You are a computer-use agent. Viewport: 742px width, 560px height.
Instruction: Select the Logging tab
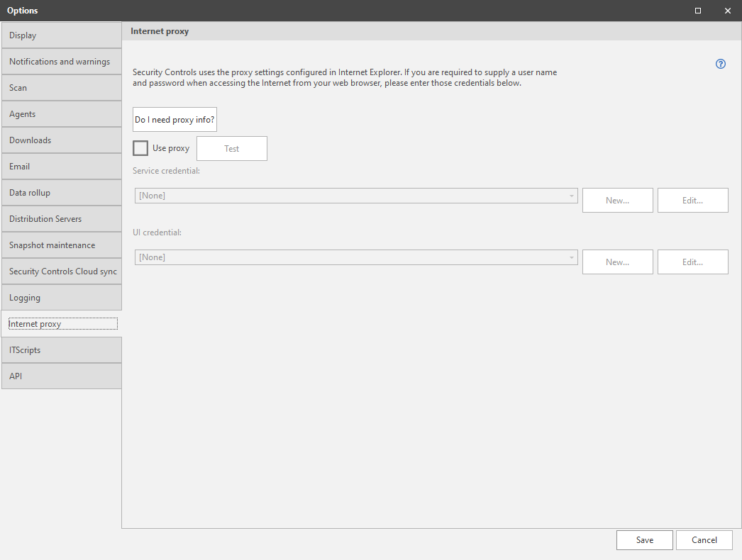[x=62, y=298]
